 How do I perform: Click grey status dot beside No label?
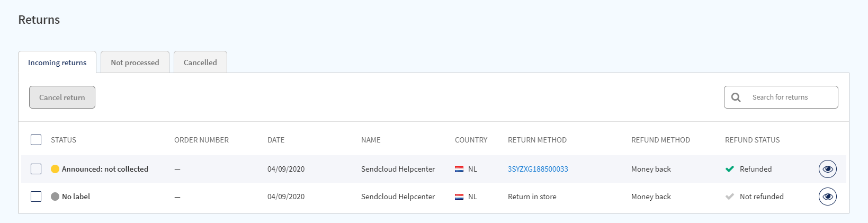point(55,197)
